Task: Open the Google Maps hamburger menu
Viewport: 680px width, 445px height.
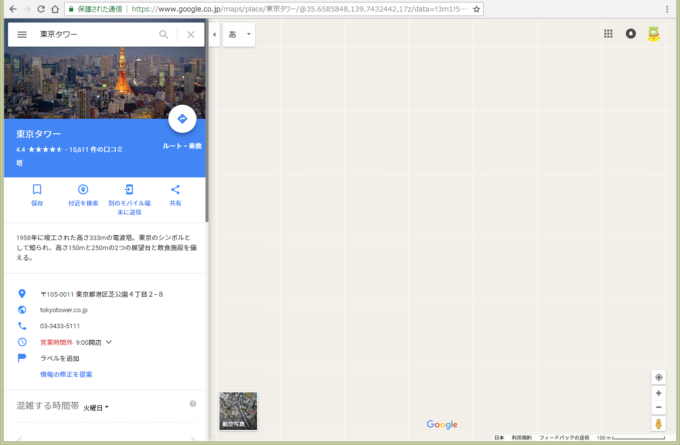Action: pyautogui.click(x=22, y=34)
